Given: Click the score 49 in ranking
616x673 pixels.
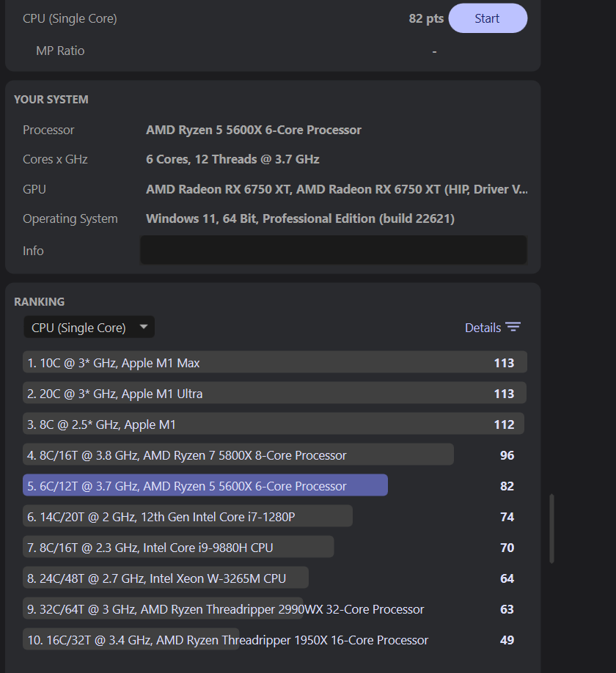Looking at the screenshot, I should click(x=507, y=640).
